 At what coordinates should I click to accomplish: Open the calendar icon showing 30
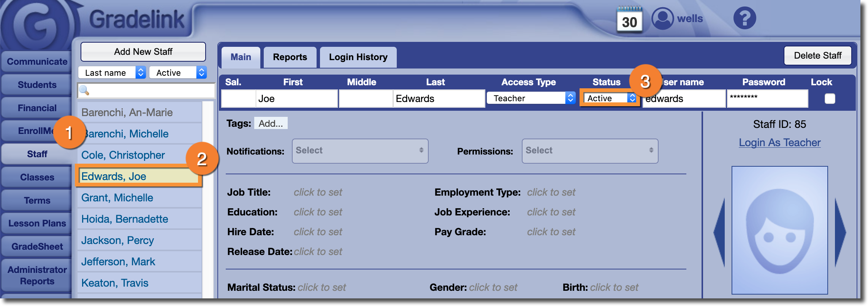click(629, 20)
